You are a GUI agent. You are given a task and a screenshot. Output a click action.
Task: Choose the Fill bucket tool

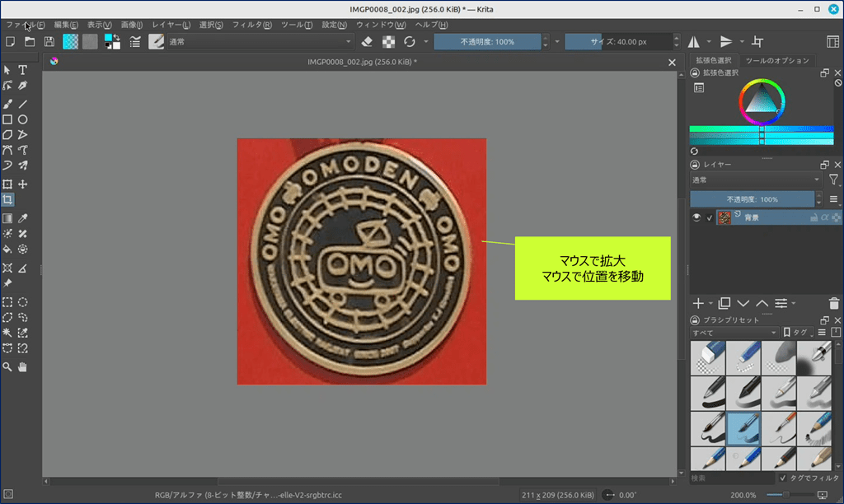tap(7, 249)
